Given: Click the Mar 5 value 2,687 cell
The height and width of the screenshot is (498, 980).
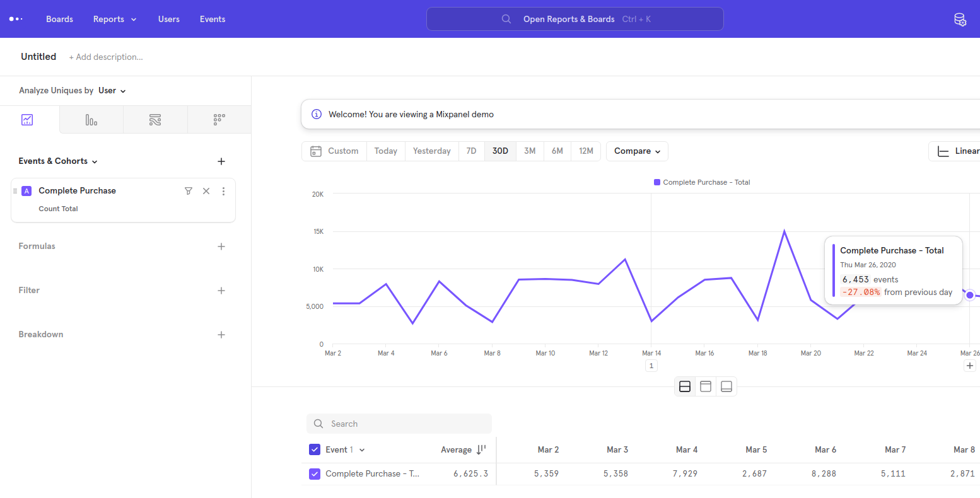Looking at the screenshot, I should tap(754, 474).
